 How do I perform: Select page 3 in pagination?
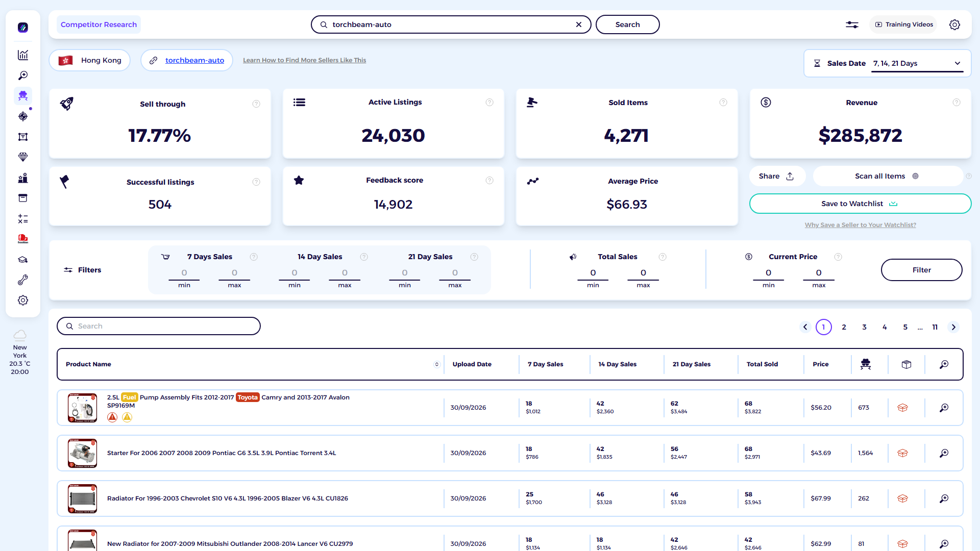pos(865,327)
